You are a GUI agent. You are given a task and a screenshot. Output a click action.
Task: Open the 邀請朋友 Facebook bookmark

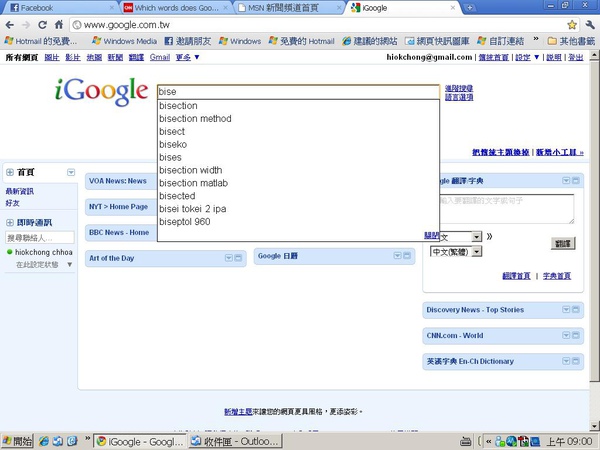[x=188, y=41]
